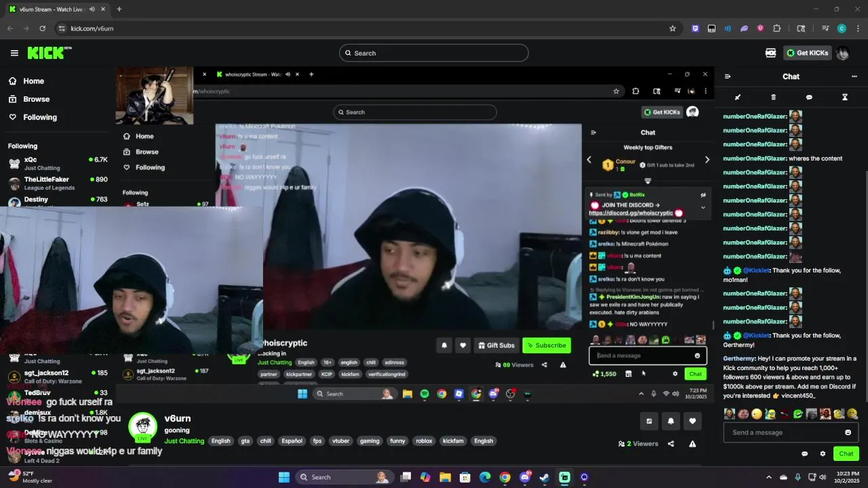Image resolution: width=868 pixels, height=488 pixels.
Task: Click the channel about card icon
Action: coord(649,421)
